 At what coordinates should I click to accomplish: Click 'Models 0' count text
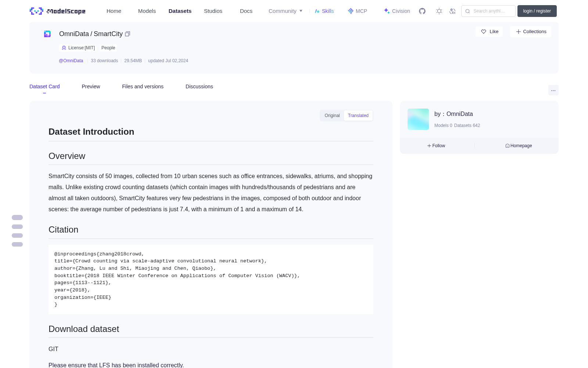[x=443, y=125]
